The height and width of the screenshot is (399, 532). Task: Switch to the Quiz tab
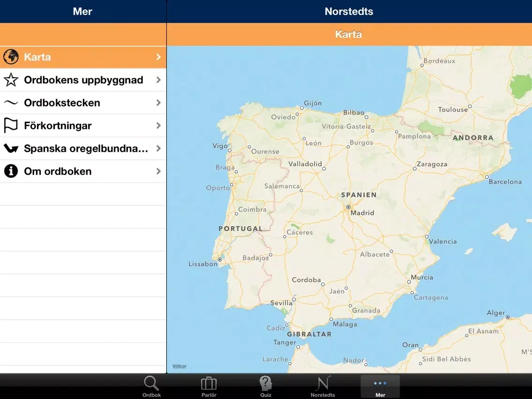(x=266, y=387)
